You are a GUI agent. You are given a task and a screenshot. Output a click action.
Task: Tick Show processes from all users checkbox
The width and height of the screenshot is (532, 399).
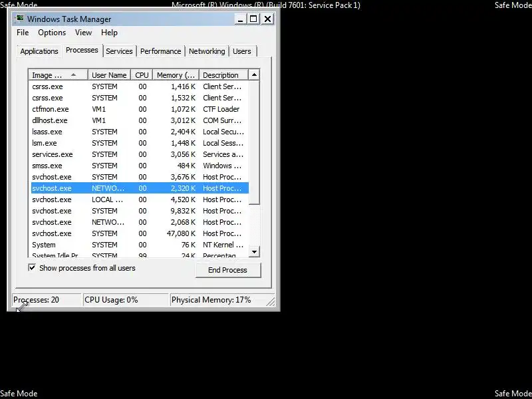pos(32,268)
